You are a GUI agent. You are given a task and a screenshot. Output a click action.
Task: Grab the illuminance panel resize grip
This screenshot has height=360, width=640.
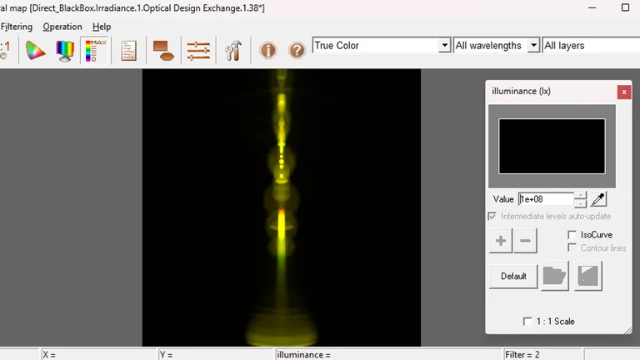628,330
